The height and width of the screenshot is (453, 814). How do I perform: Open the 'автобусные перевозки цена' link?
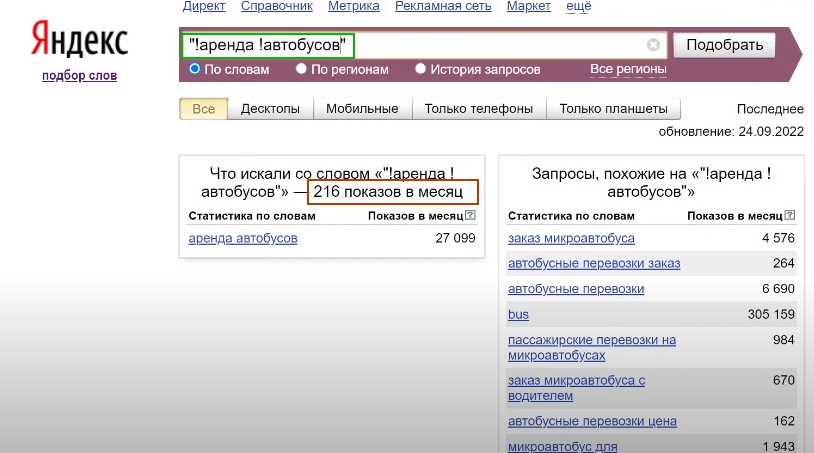[x=592, y=421]
